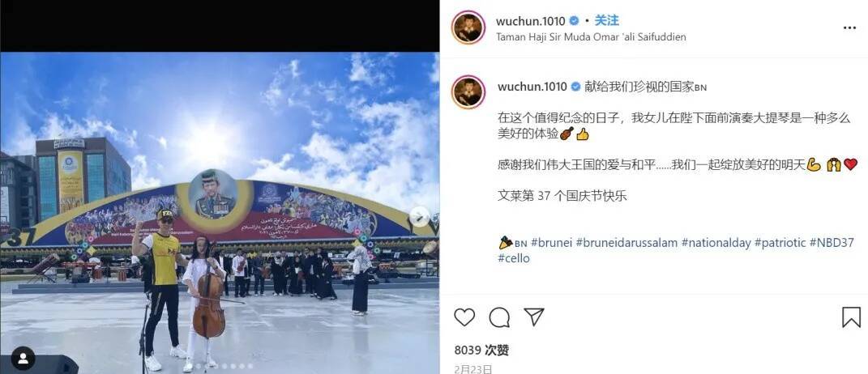Click the header profile avatar

click(468, 27)
